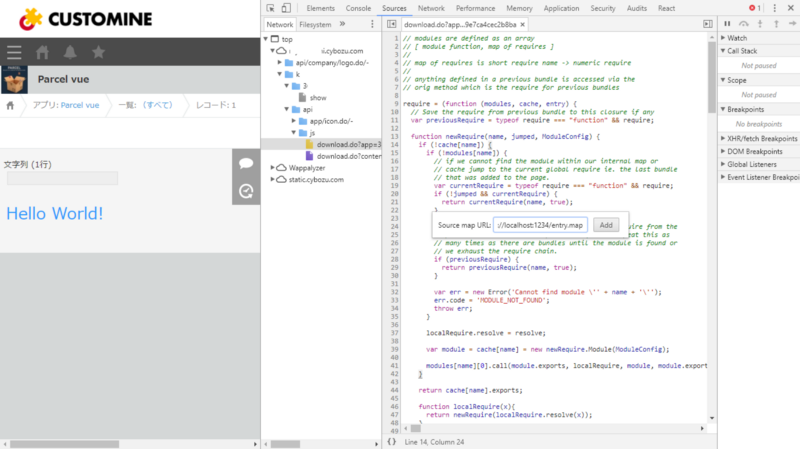This screenshot has height=449, width=800.
Task: Open the record history clock icon
Action: (246, 190)
